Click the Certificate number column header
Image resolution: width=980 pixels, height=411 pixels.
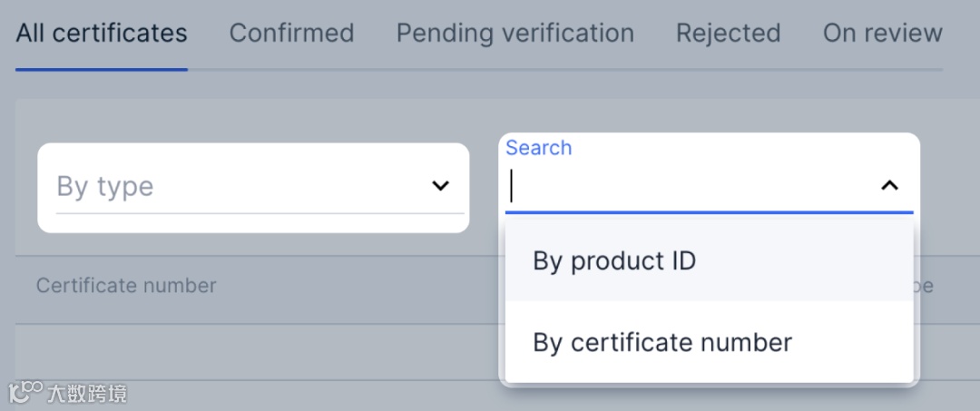126,286
